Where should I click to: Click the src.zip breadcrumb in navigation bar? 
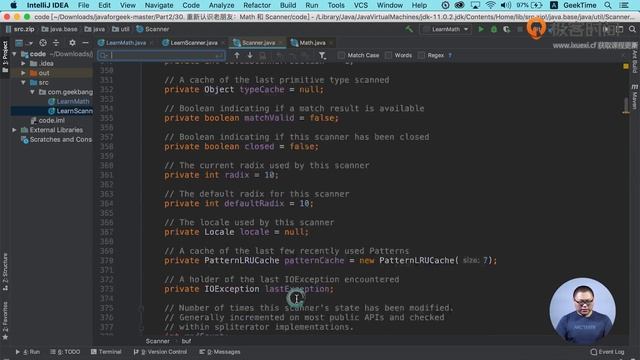coord(20,29)
